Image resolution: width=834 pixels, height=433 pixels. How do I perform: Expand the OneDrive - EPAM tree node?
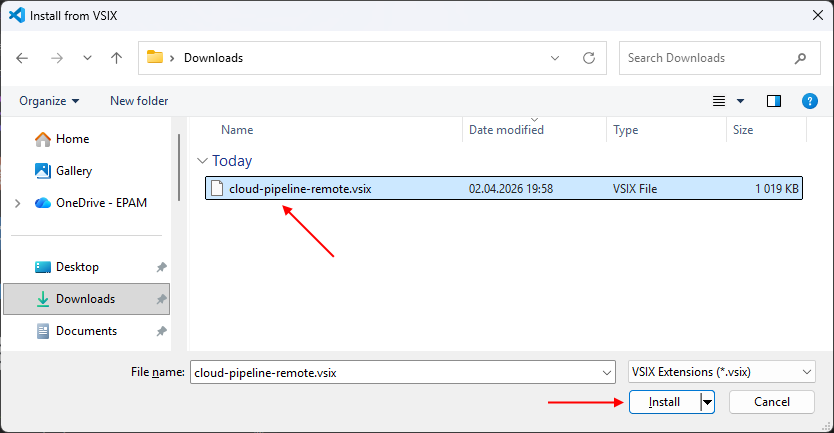[17, 203]
